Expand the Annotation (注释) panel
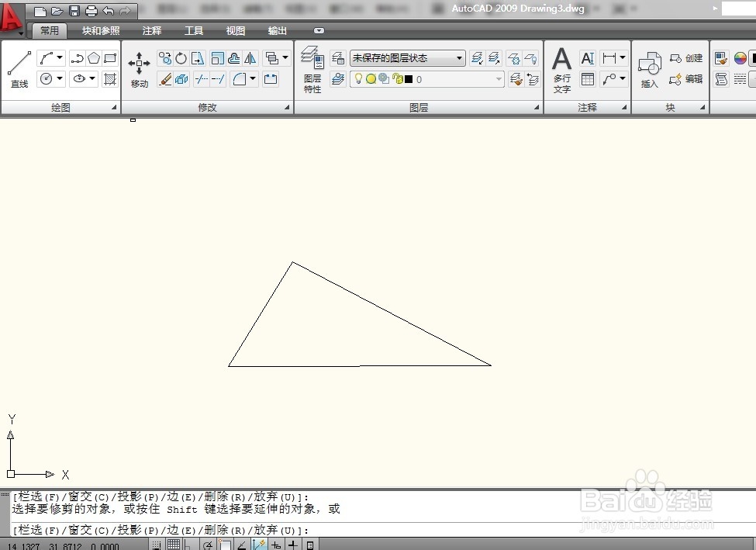The image size is (756, 550). coord(624,108)
